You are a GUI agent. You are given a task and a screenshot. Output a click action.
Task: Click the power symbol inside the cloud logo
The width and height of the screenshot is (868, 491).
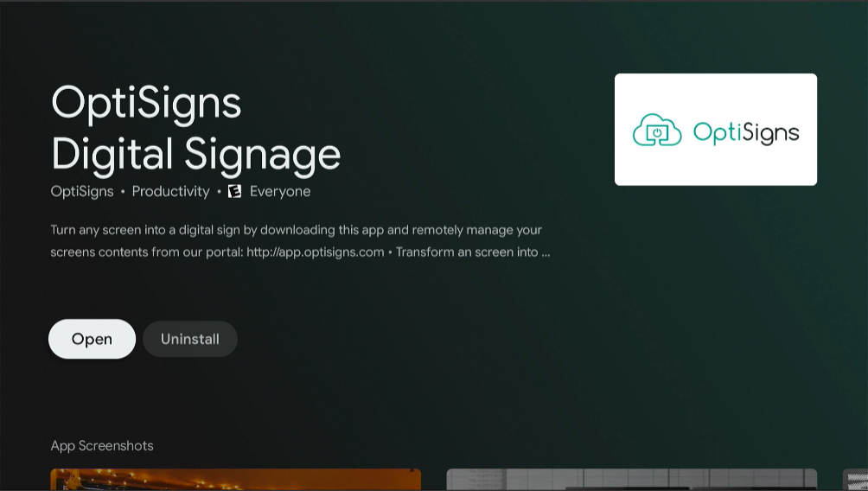(658, 133)
